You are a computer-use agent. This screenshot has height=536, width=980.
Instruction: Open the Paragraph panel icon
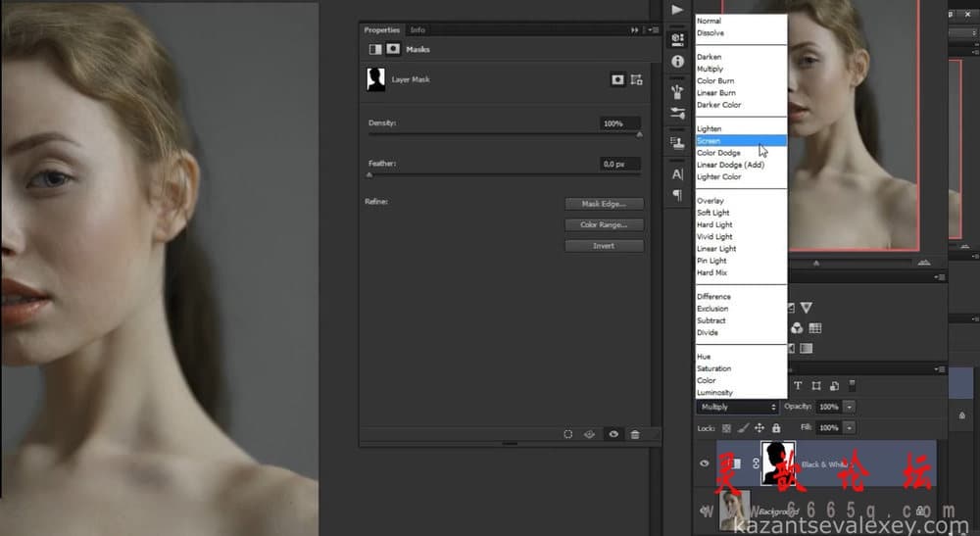click(x=677, y=195)
